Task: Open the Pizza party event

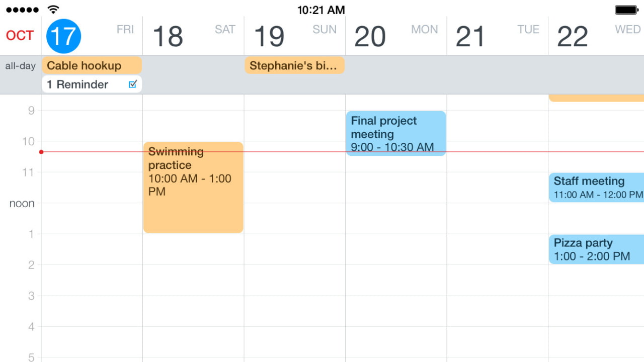Action: click(596, 249)
